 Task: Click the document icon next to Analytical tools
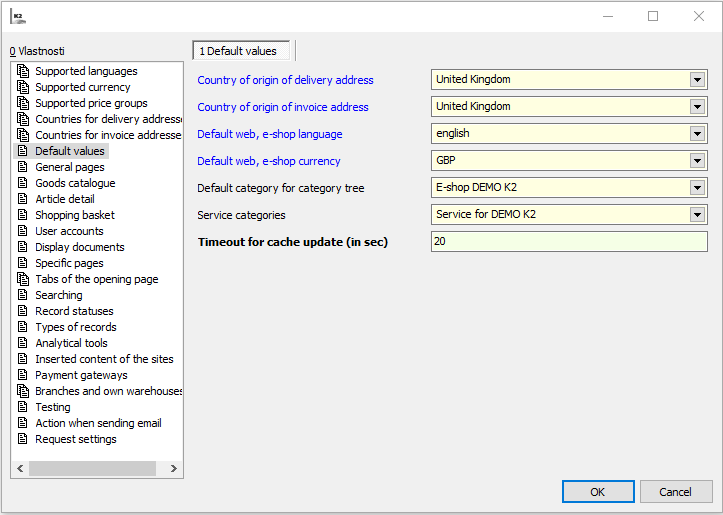pos(23,343)
